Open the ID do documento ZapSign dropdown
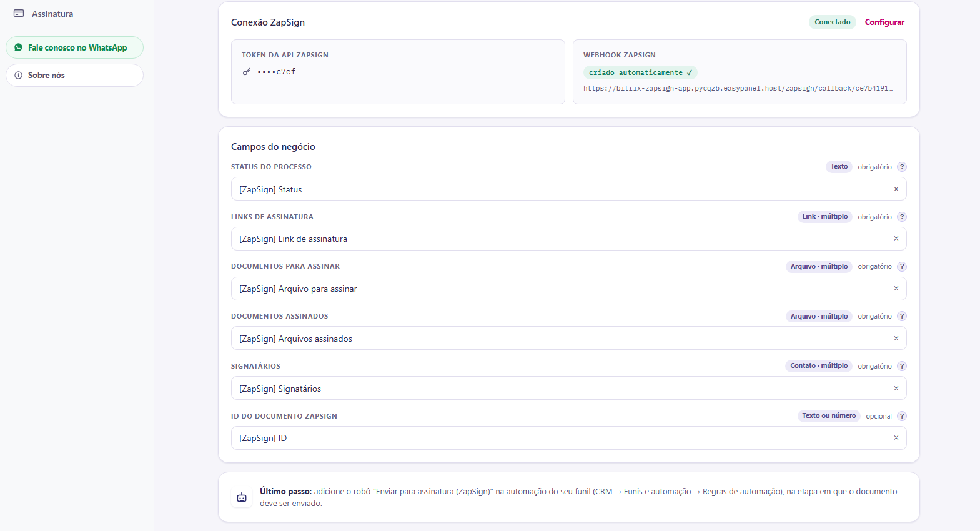 pyautogui.click(x=568, y=438)
